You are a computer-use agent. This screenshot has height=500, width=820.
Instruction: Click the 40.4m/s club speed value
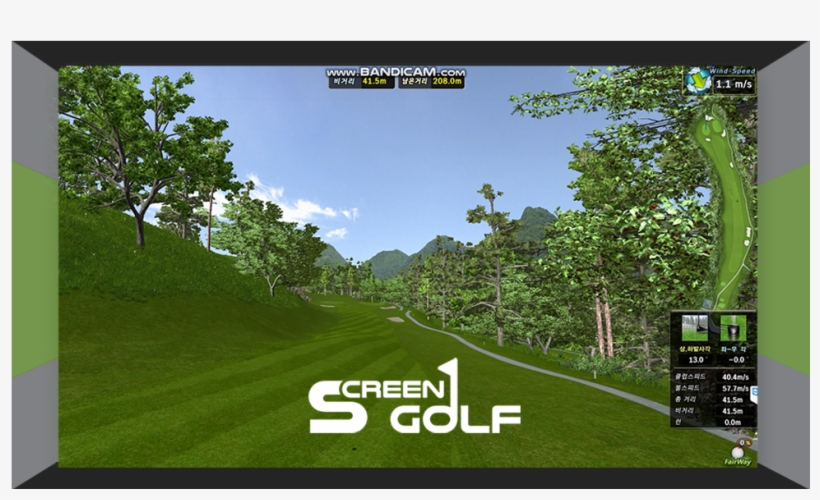click(x=735, y=377)
